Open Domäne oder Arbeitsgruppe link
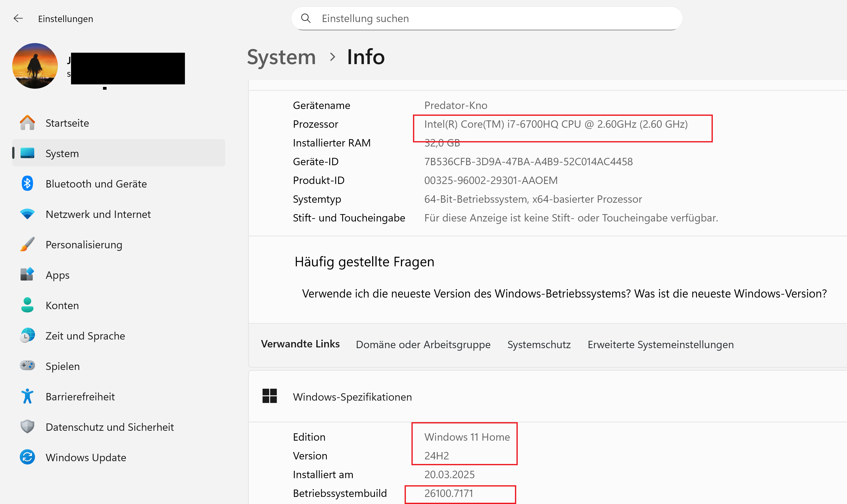Viewport: 847px width, 504px height. 423,344
